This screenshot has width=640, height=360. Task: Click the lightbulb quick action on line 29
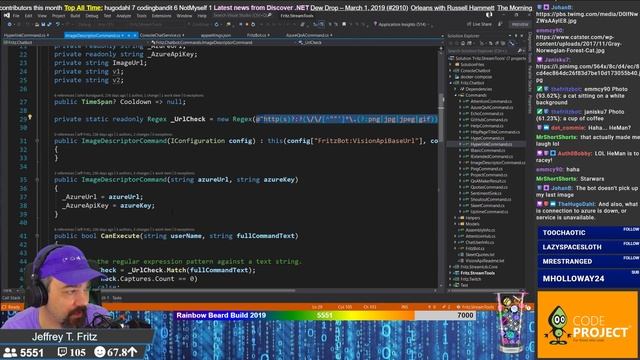point(30,118)
